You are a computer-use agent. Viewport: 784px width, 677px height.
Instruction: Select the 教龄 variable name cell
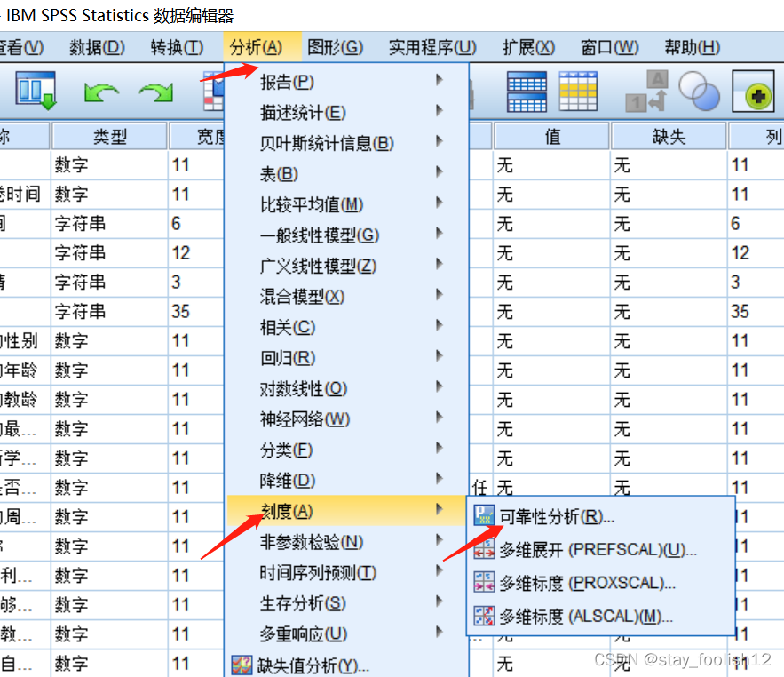(x=25, y=399)
